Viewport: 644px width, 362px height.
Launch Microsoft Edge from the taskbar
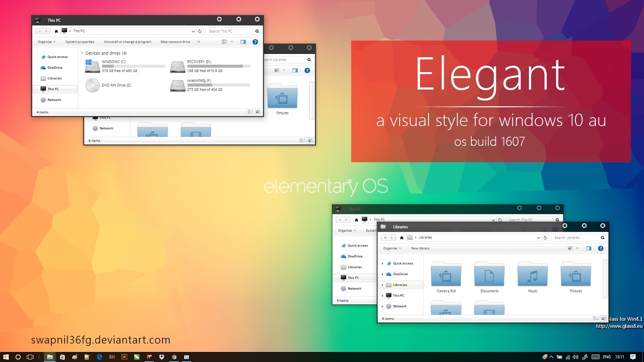[99, 357]
